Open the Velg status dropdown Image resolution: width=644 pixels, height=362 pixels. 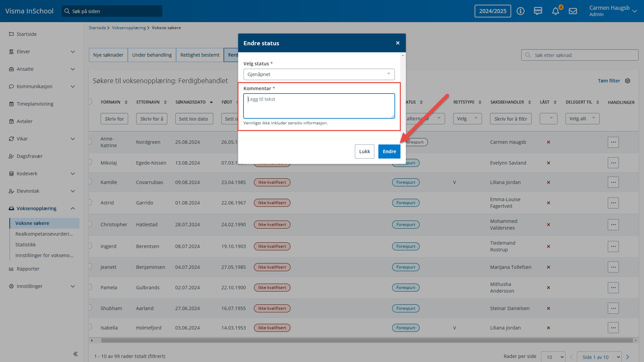click(319, 74)
